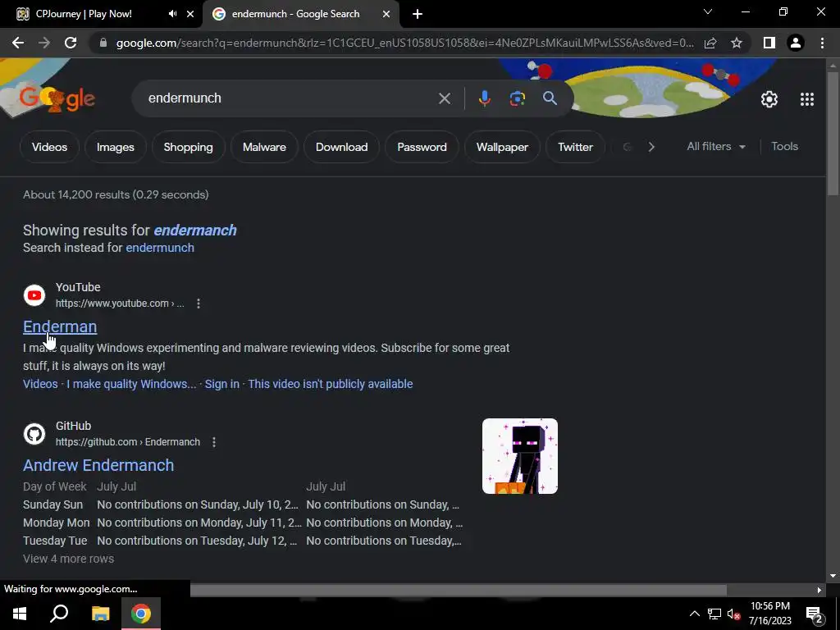This screenshot has width=840, height=630.
Task: Click the Enderman thumbnail image
Action: pos(519,456)
